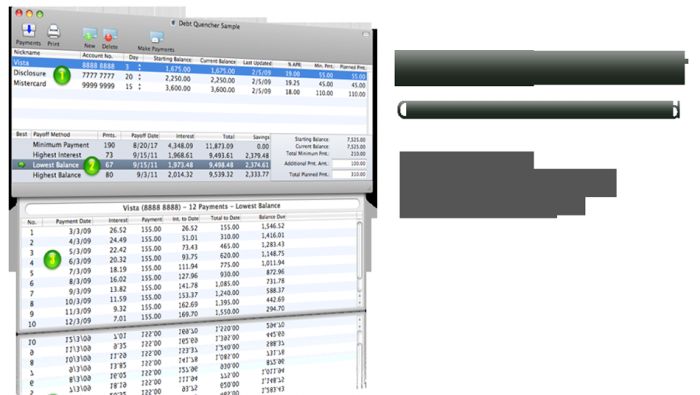Click the 7,525.00 Starting Balance summary value
This screenshot has width=700, height=395.
pyautogui.click(x=356, y=140)
